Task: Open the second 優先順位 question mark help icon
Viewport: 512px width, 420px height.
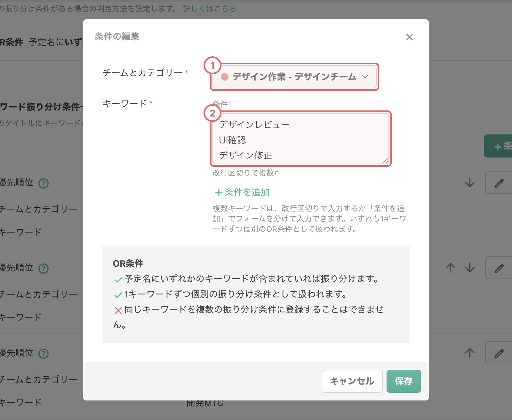Action: tap(44, 268)
